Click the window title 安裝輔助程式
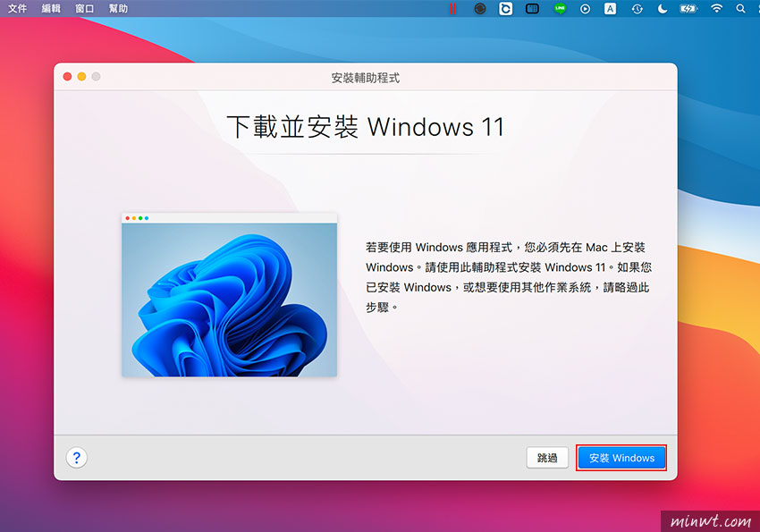The width and height of the screenshot is (760, 532). point(366,78)
